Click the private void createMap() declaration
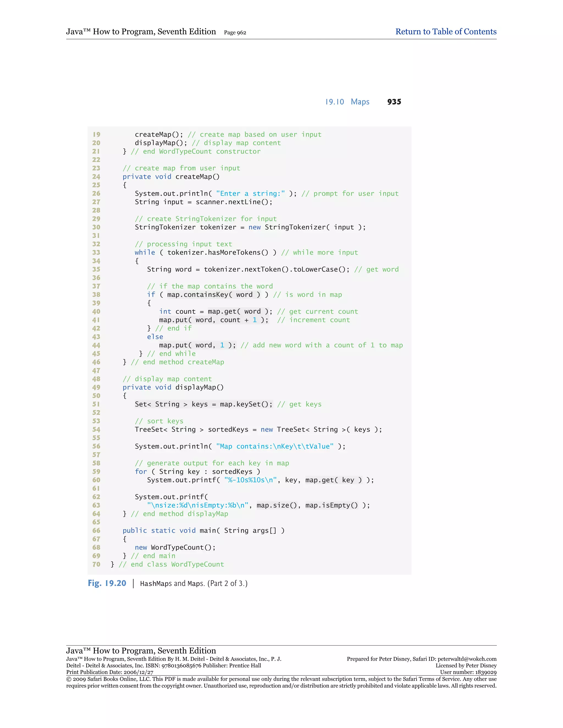Screen dimensions: 563x728 tap(171, 177)
